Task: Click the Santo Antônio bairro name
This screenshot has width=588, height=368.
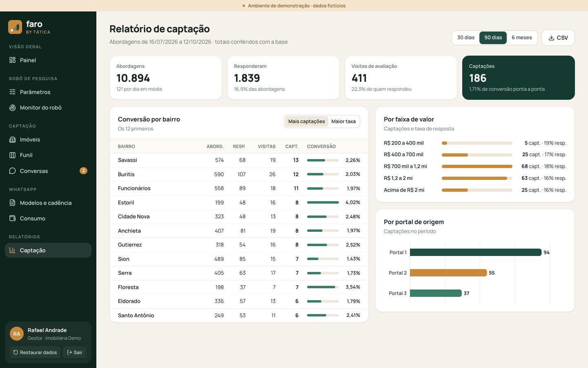Action: 136,315
